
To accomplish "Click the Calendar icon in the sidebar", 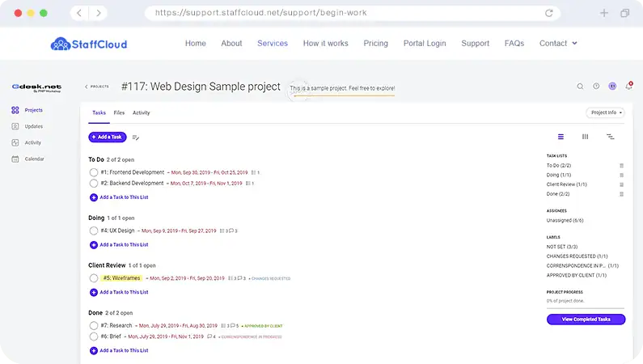I will 15,159.
